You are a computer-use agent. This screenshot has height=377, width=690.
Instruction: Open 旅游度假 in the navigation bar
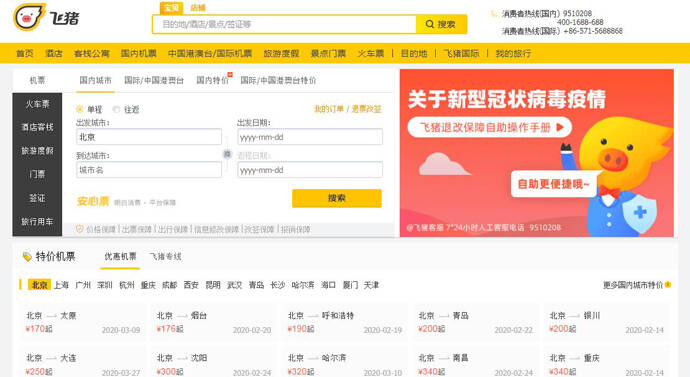281,54
